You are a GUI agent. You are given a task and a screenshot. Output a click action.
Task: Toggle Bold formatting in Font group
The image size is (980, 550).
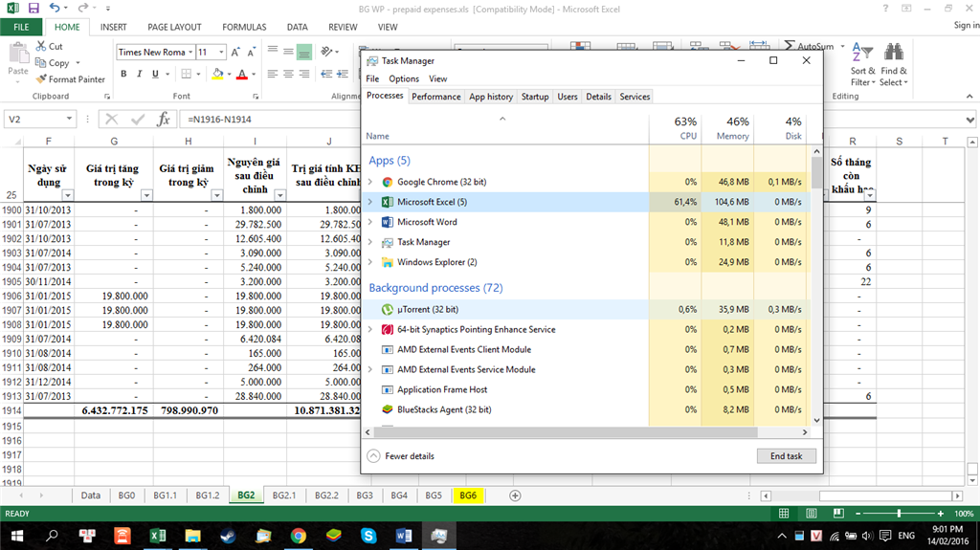123,74
